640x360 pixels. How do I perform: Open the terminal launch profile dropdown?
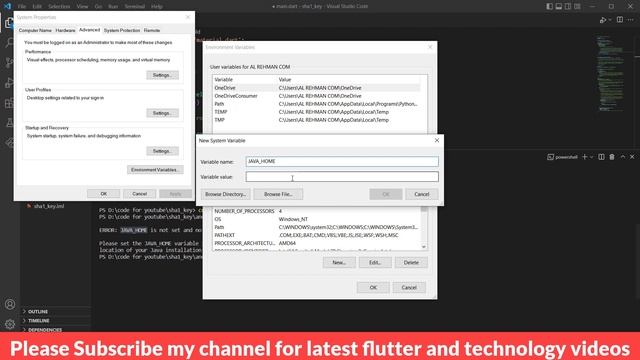(x=591, y=157)
